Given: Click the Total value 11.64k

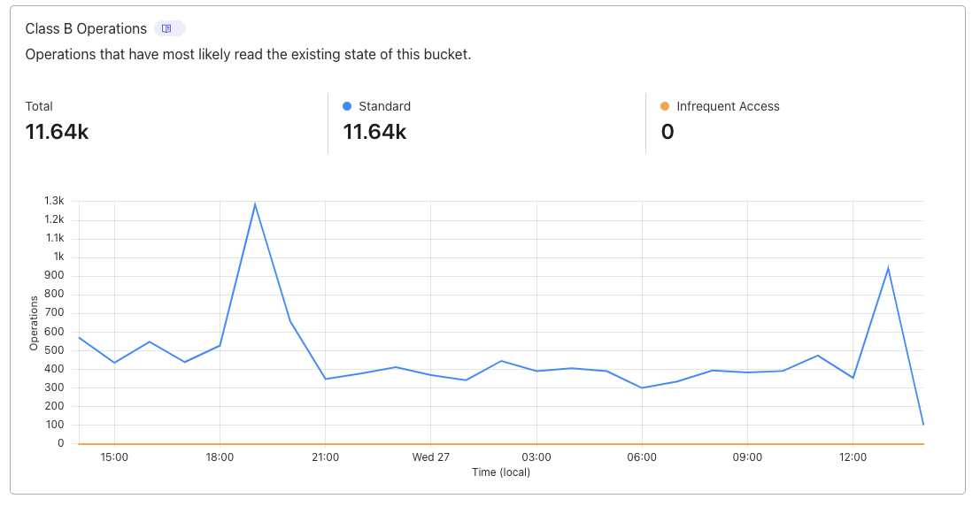Looking at the screenshot, I should [x=57, y=132].
